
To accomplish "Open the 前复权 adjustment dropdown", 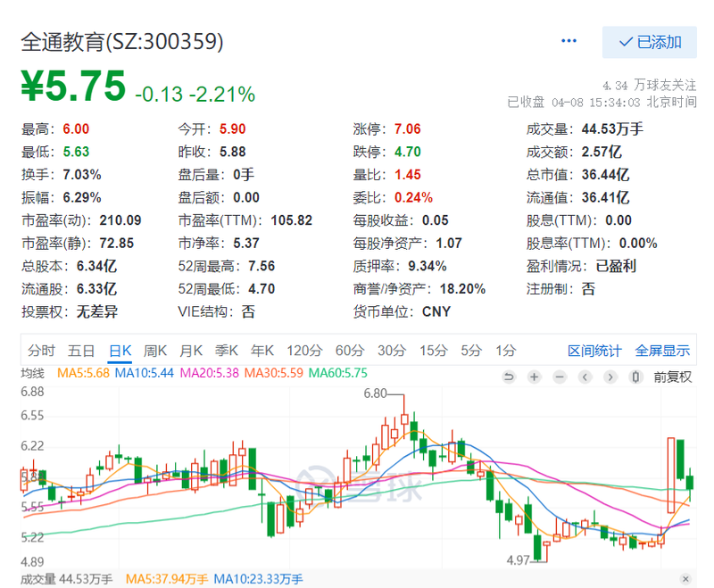I will [672, 377].
